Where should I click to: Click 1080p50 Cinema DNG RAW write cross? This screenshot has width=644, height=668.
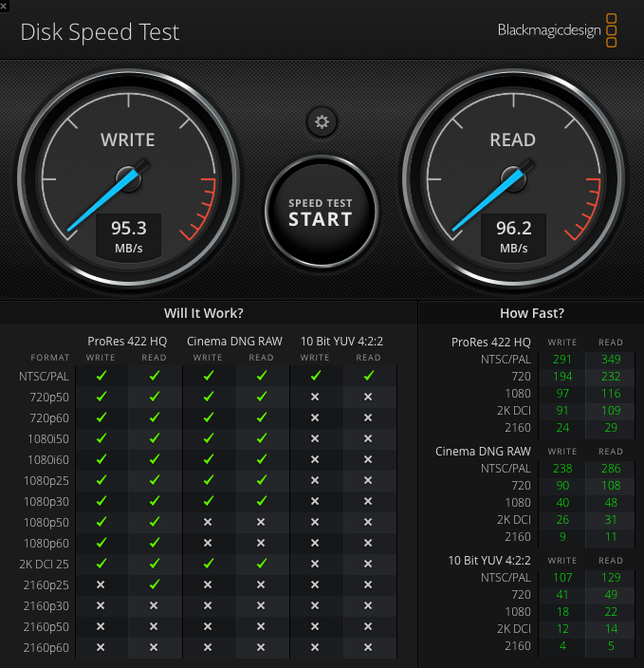click(208, 522)
